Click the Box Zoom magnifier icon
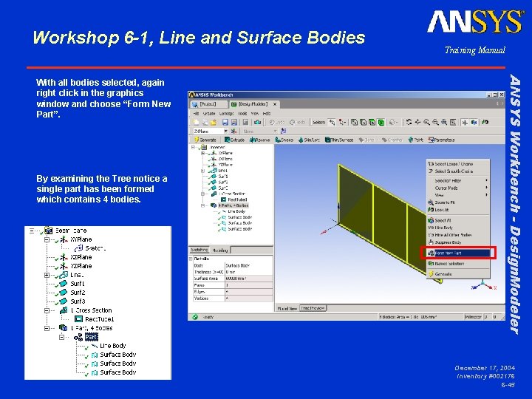The width and height of the screenshot is (532, 399). point(436,122)
